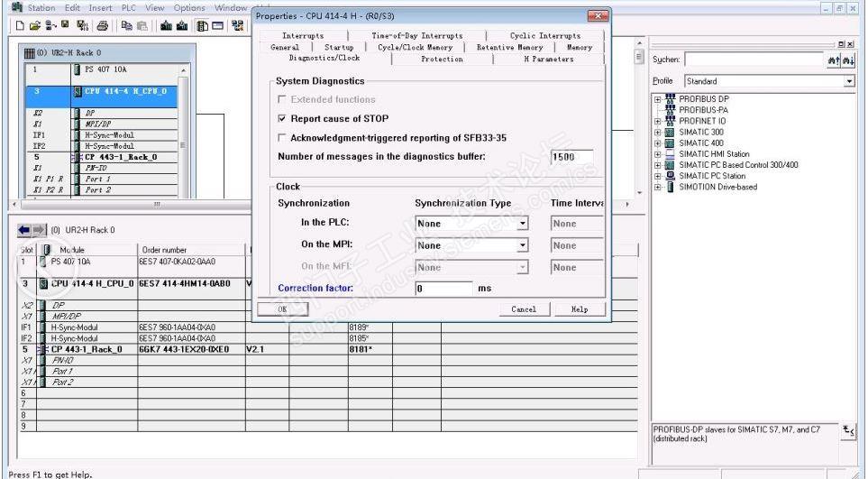The width and height of the screenshot is (868, 479).
Task: Confirm the CPU properties with OK
Action: click(x=282, y=309)
